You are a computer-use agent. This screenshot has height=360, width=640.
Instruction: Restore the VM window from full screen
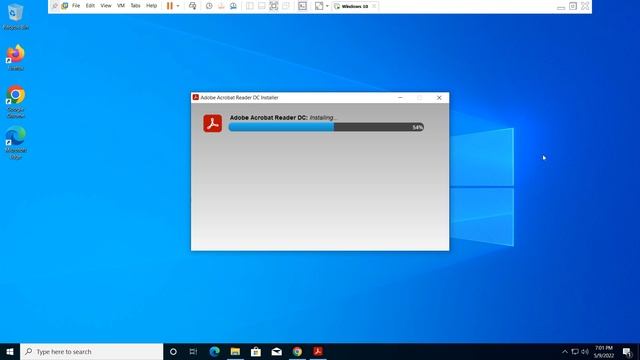[573, 6]
